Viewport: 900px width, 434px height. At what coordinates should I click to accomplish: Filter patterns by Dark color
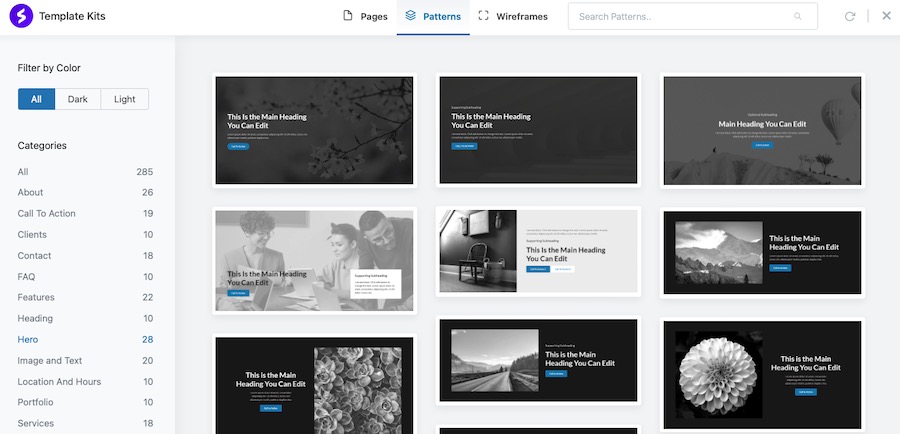77,99
